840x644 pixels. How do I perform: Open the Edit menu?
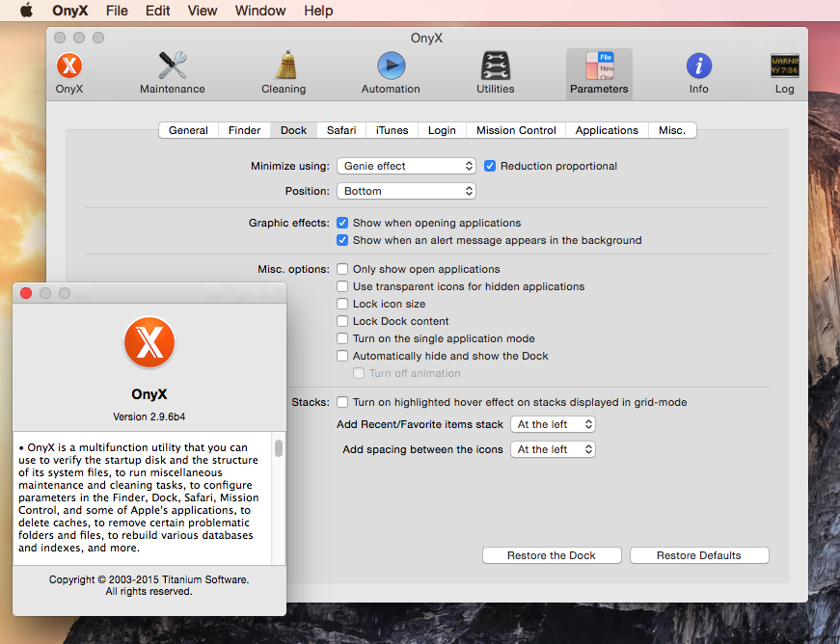click(x=157, y=11)
